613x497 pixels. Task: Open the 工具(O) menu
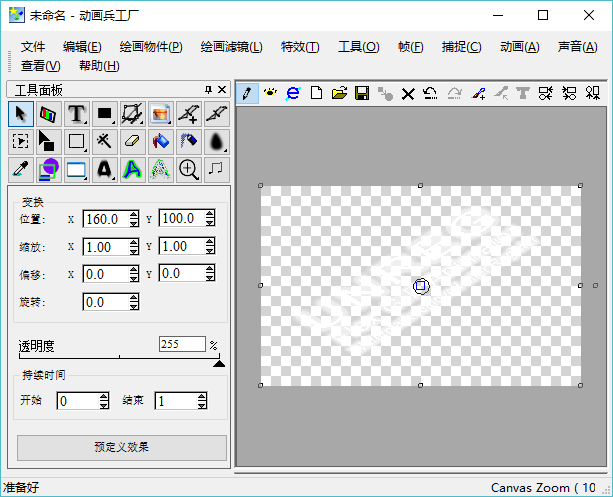358,47
